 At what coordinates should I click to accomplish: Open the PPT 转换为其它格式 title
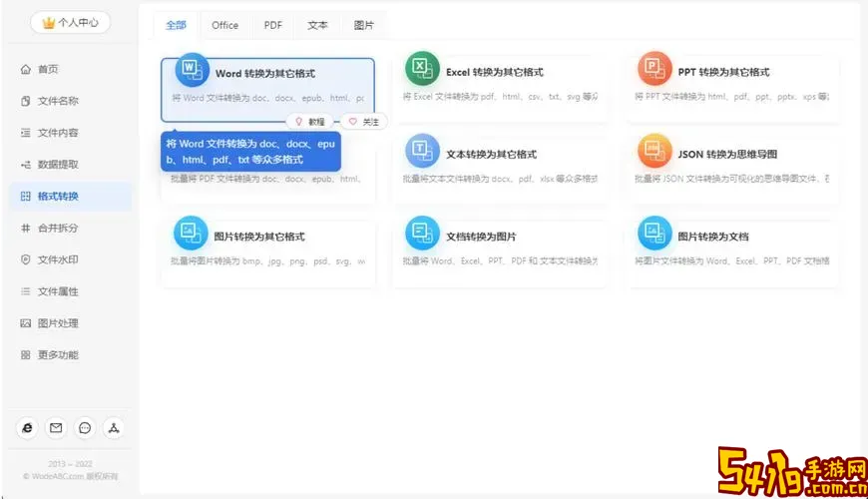pyautogui.click(x=723, y=72)
